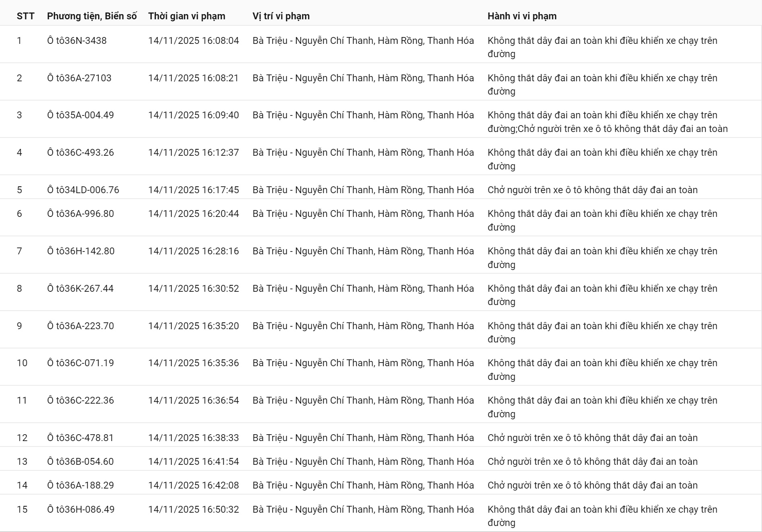762x532 pixels.
Task: Select the row numbered 6
Action: coord(19,214)
